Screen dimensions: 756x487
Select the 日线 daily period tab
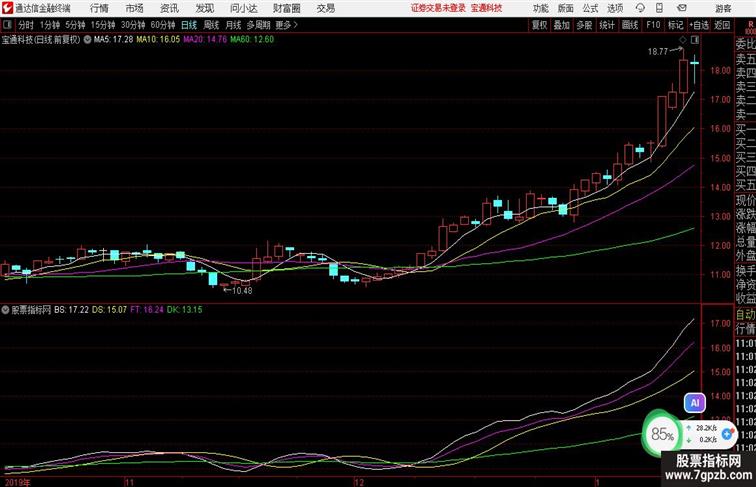point(189,25)
